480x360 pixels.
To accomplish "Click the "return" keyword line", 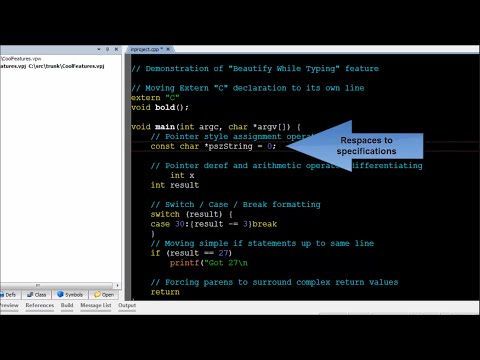I will pyautogui.click(x=165, y=292).
